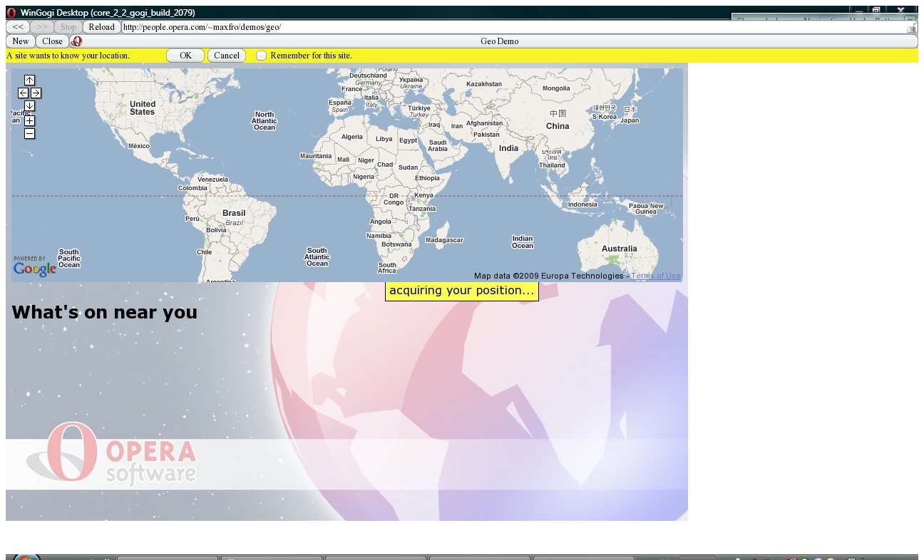This screenshot has height=560, width=924.
Task: Pan the map down with the arrow
Action: (29, 105)
